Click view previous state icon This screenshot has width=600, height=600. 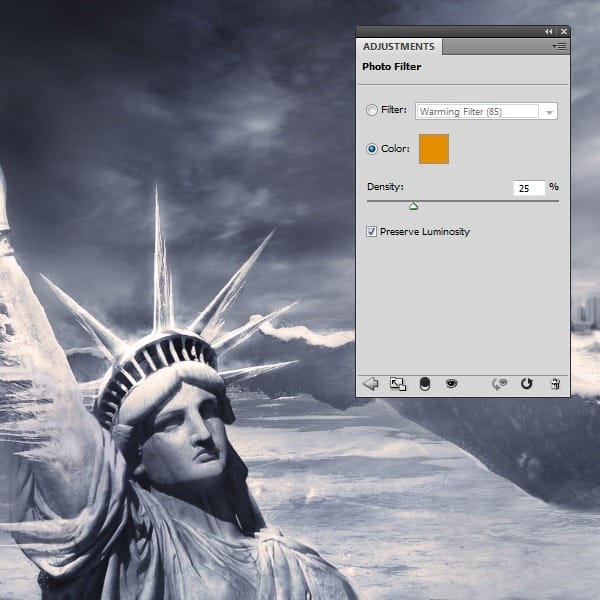pyautogui.click(x=499, y=383)
